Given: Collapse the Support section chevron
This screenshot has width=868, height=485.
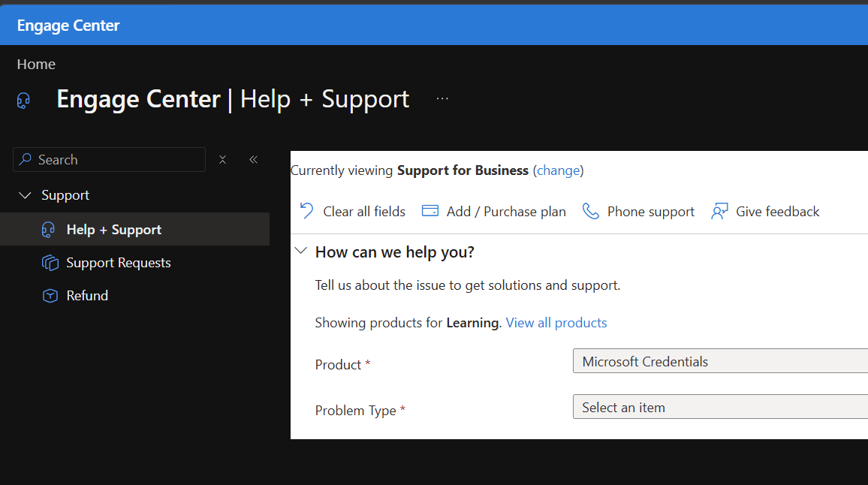Looking at the screenshot, I should [25, 195].
